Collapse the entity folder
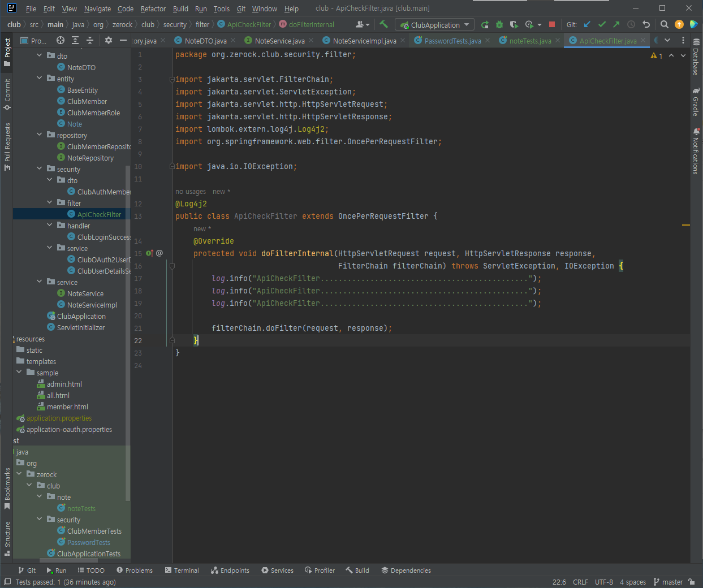 point(39,79)
